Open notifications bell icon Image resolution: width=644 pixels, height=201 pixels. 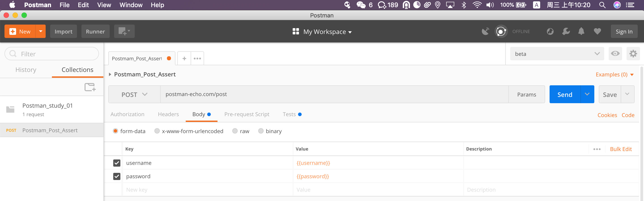click(x=581, y=31)
